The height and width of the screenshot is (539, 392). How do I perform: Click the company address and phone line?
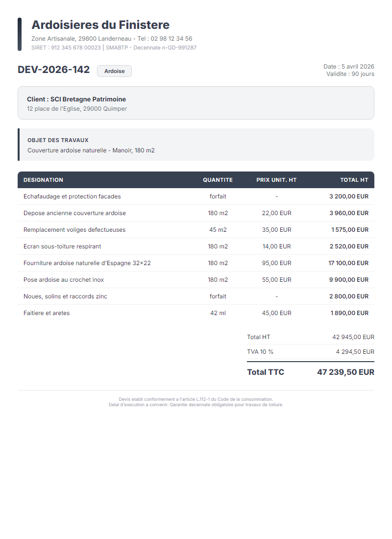point(112,38)
